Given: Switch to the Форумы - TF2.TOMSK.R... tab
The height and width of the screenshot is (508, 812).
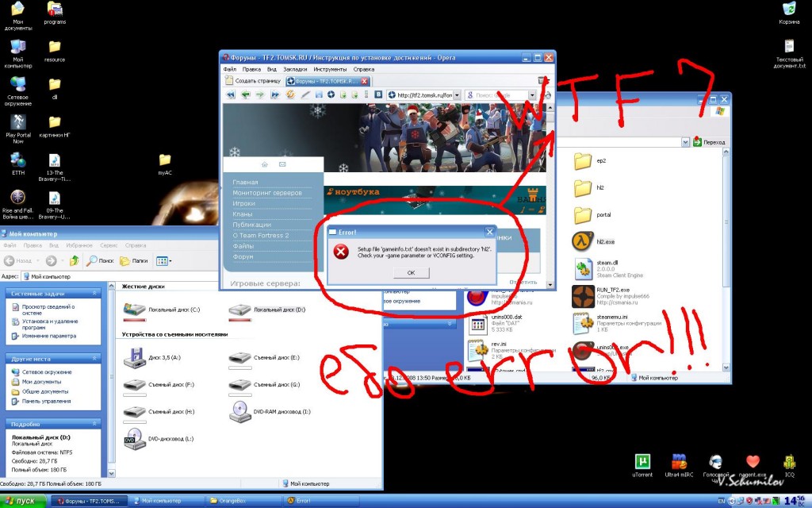Looking at the screenshot, I should 327,81.
